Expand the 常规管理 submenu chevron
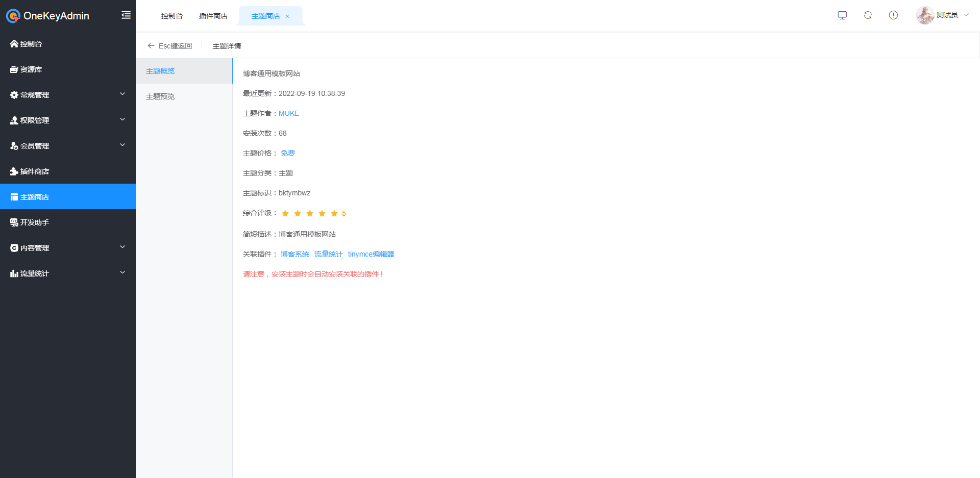The image size is (980, 478). pyautogui.click(x=122, y=94)
